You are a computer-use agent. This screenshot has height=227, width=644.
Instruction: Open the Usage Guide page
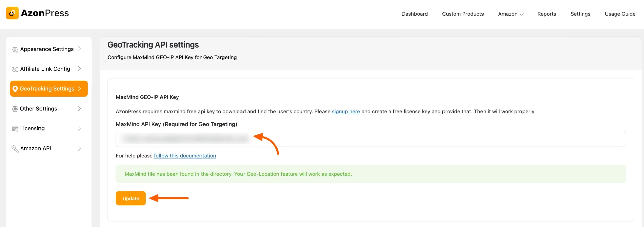[620, 14]
